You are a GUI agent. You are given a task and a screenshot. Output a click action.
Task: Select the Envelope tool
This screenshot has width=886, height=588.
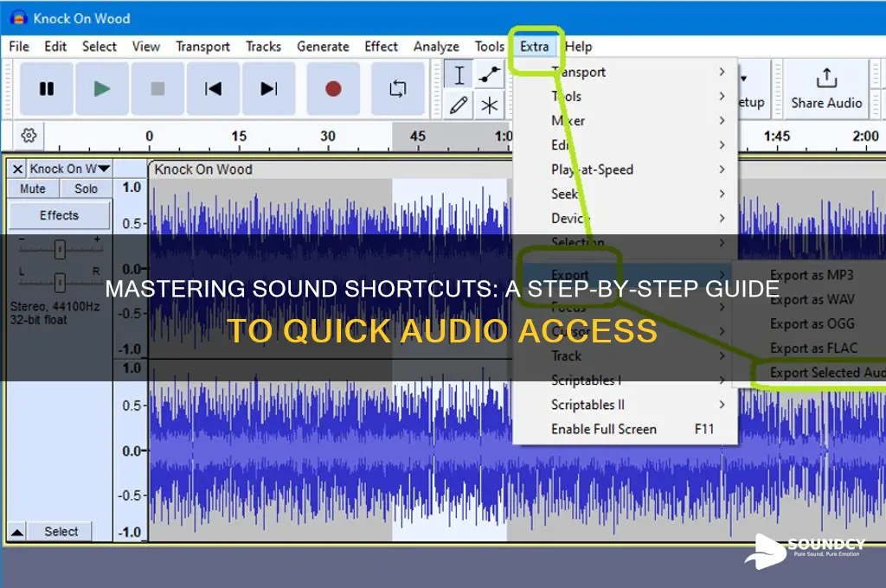pos(490,75)
